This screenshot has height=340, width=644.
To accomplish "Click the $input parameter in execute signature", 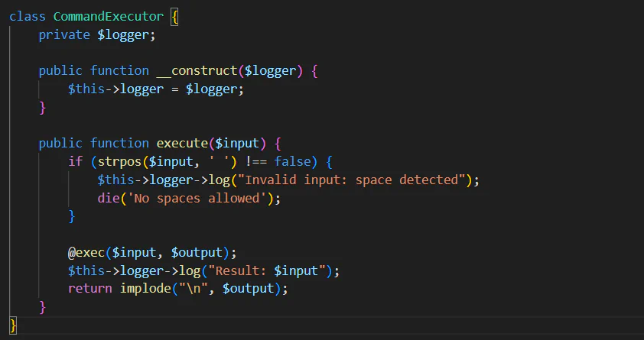I will [237, 144].
